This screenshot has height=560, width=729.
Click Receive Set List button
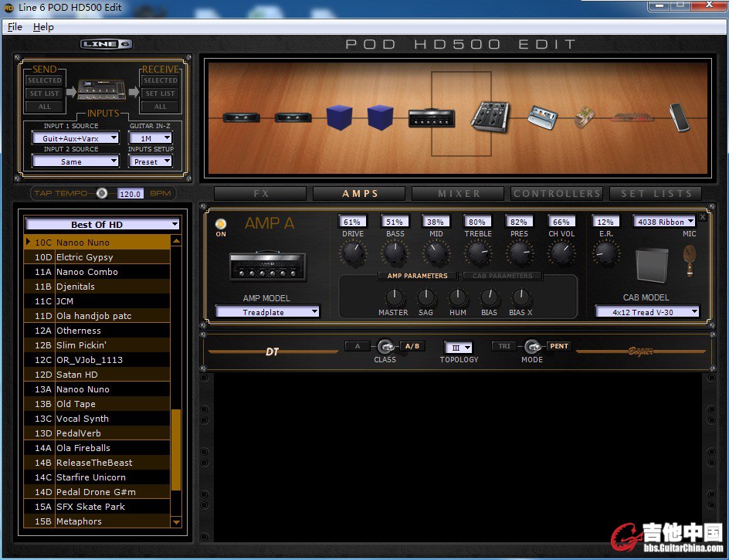tap(161, 93)
